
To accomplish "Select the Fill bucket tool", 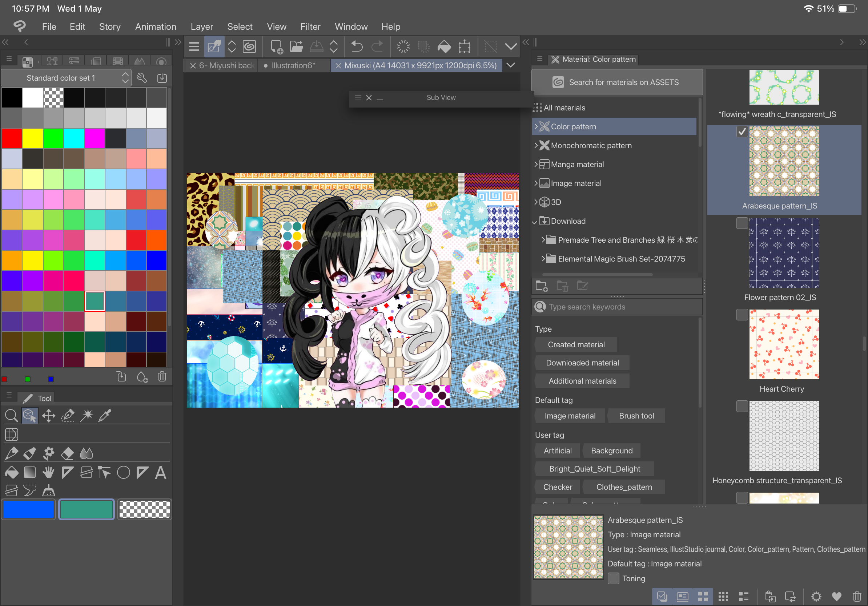I will pyautogui.click(x=12, y=472).
